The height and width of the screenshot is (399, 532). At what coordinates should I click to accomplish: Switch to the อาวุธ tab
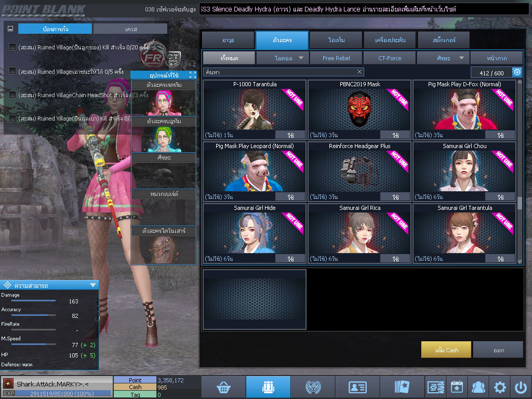pyautogui.click(x=228, y=40)
